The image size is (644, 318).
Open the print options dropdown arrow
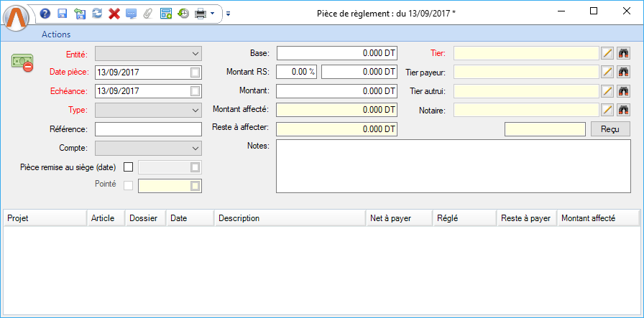pos(213,13)
